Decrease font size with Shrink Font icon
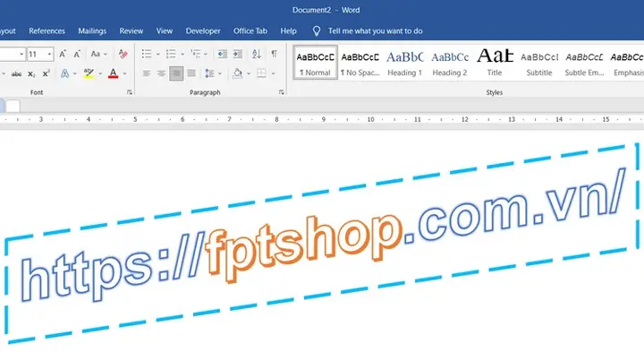Viewport: 644px width, 352px height. click(77, 54)
